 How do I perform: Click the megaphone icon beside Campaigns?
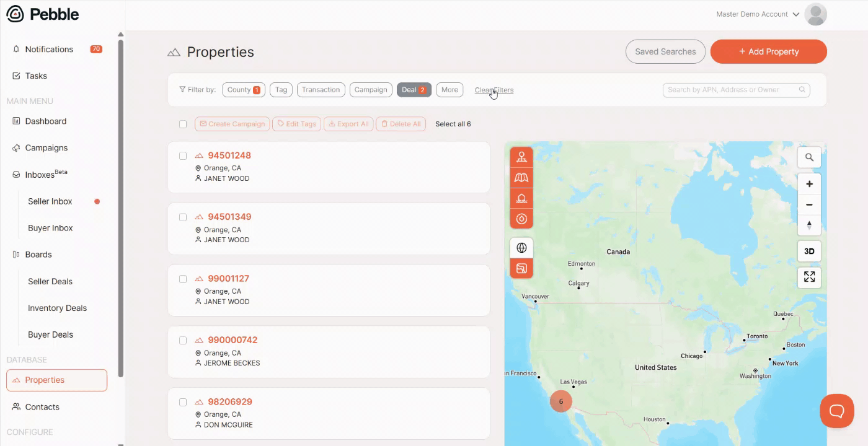[x=16, y=148]
